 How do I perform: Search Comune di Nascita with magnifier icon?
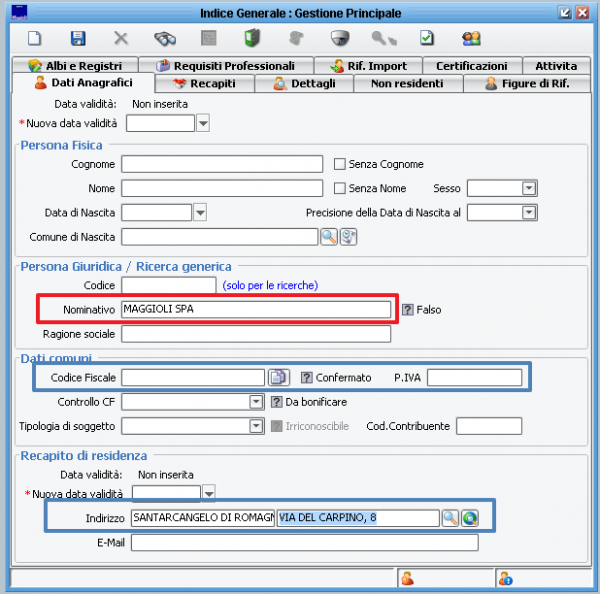click(x=329, y=237)
